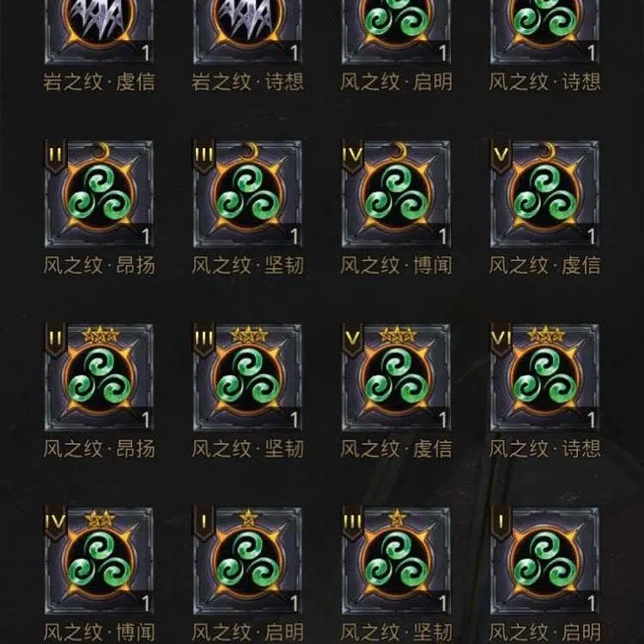The width and height of the screenshot is (644, 644).
Task: Pick the tier III 风之纹·坚韧 moon rune
Action: pos(247,193)
